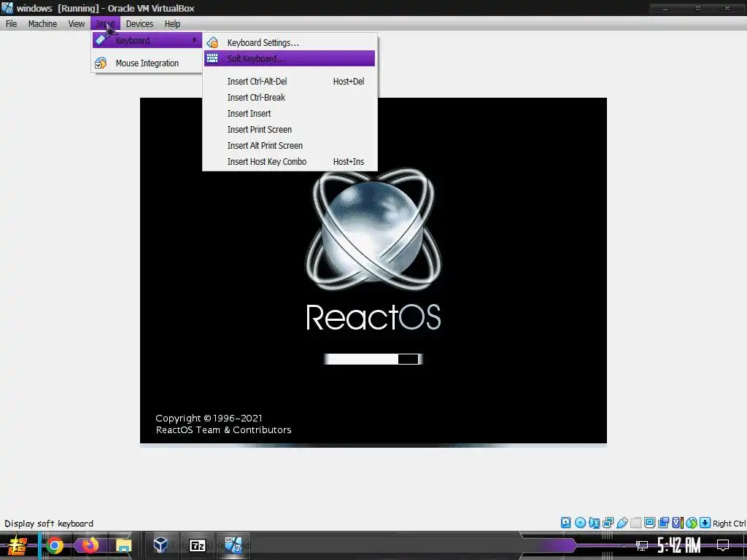Launch Chrome from the taskbar
Image resolution: width=747 pixels, height=560 pixels.
54,545
